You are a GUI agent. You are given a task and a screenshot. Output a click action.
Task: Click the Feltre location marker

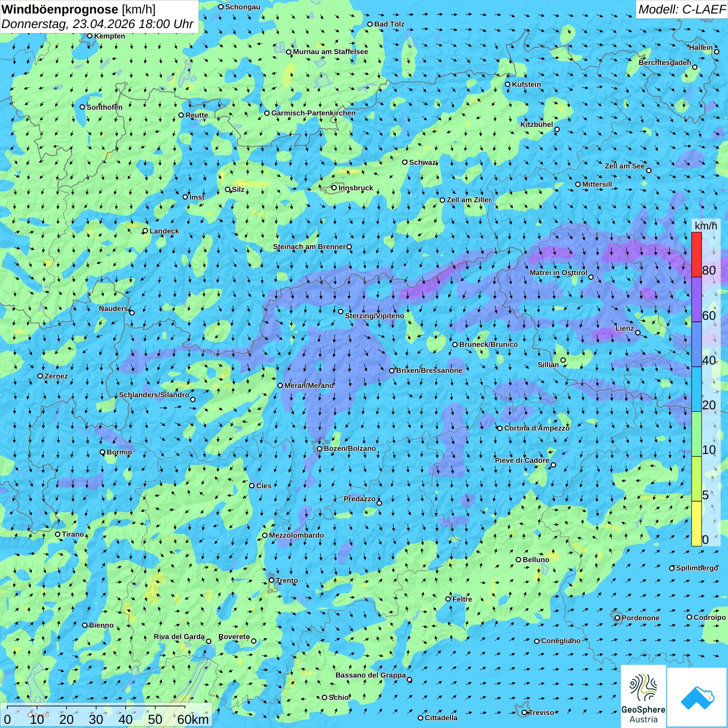tap(448, 599)
